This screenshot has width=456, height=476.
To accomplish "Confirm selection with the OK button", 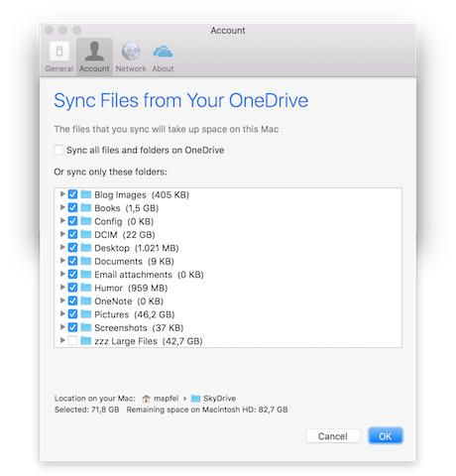I will tap(386, 436).
